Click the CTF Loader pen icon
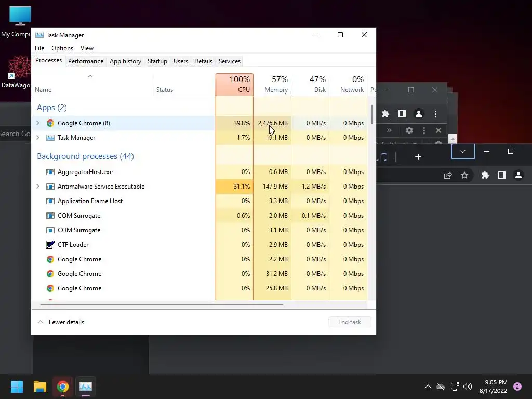This screenshot has width=532, height=399. pos(50,244)
